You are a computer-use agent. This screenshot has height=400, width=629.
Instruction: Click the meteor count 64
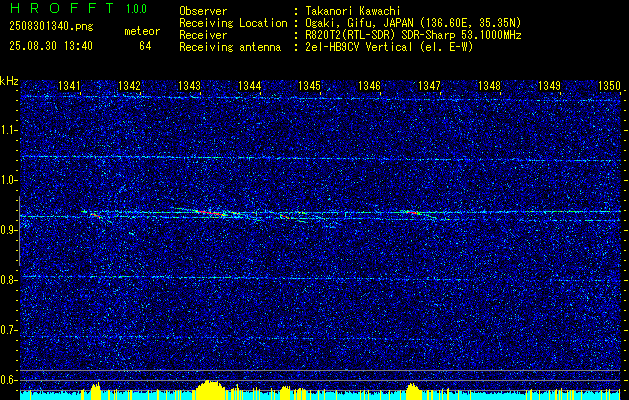(x=145, y=46)
